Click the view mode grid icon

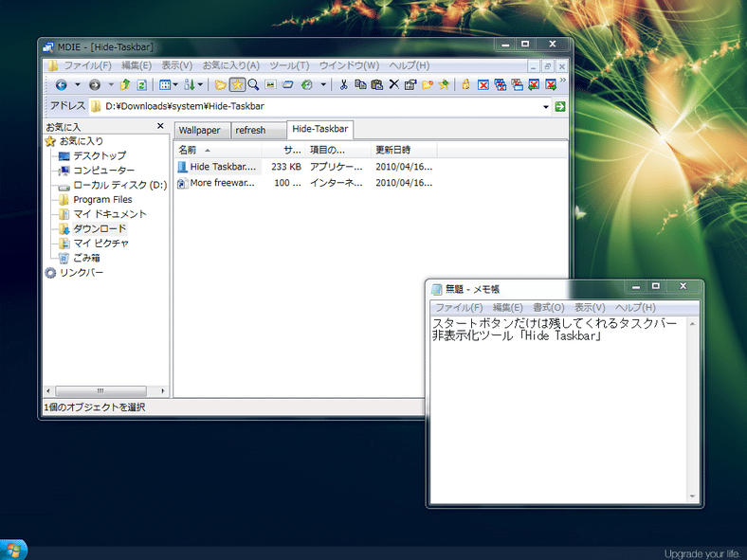click(165, 84)
